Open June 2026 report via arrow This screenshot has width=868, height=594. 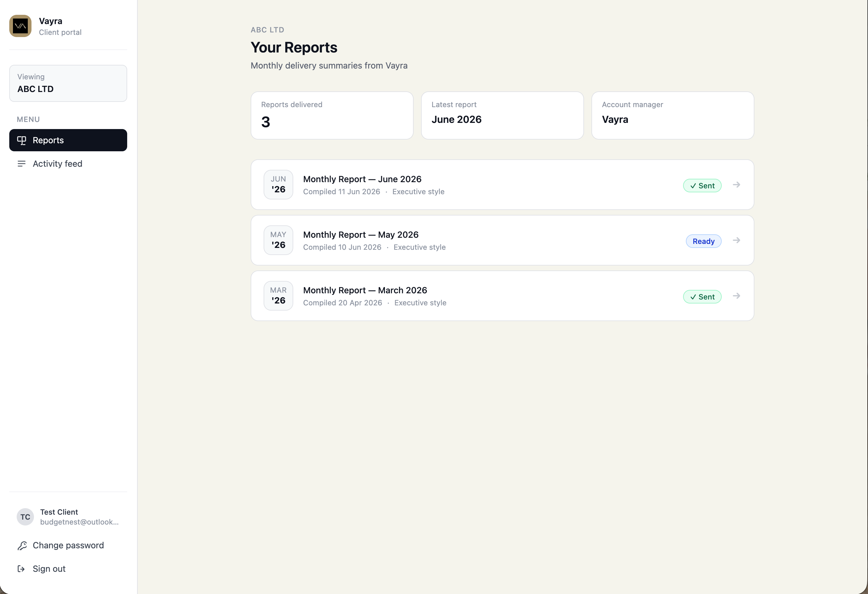pyautogui.click(x=737, y=185)
